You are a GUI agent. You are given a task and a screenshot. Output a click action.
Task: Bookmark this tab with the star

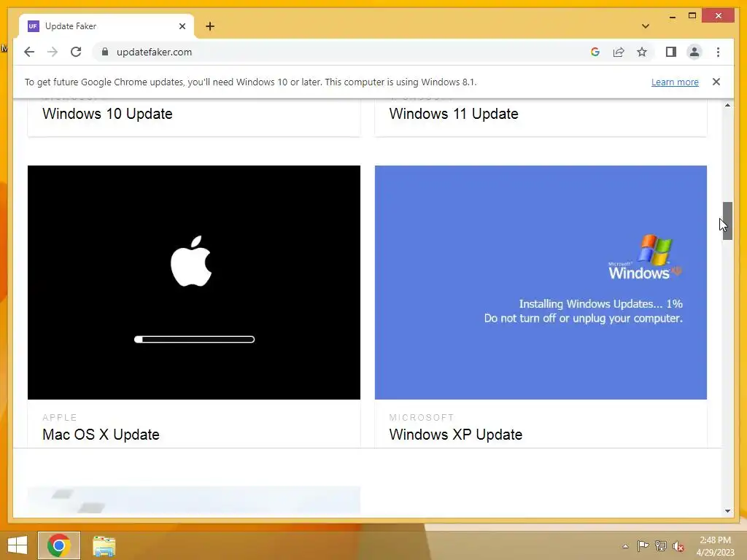(x=642, y=52)
